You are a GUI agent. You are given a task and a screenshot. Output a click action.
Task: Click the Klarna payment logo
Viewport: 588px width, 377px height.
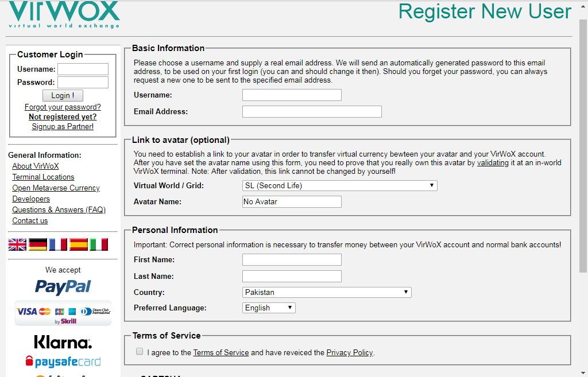[x=63, y=343]
